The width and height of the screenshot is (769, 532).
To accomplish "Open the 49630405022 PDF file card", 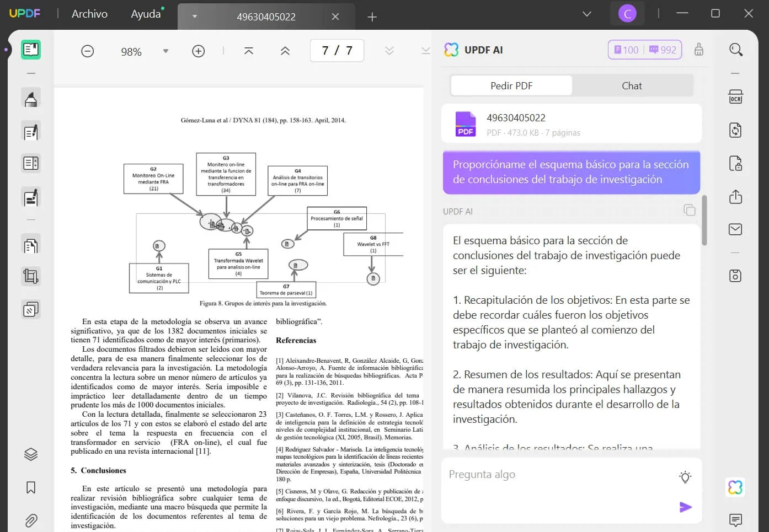I will [x=572, y=124].
